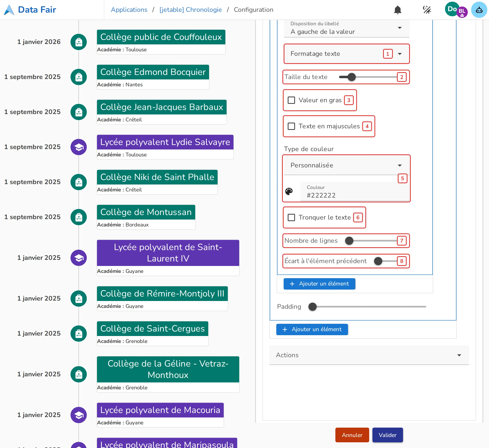Click the graduation cap icon for Lycée polyvalent Lydie Salvayre
The image size is (489, 448).
tap(79, 147)
